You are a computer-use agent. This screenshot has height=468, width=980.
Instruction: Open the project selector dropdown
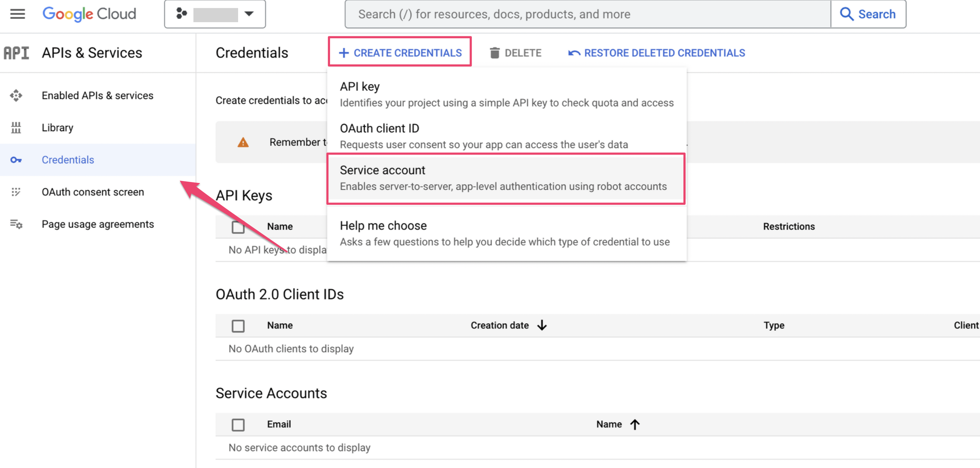215,14
